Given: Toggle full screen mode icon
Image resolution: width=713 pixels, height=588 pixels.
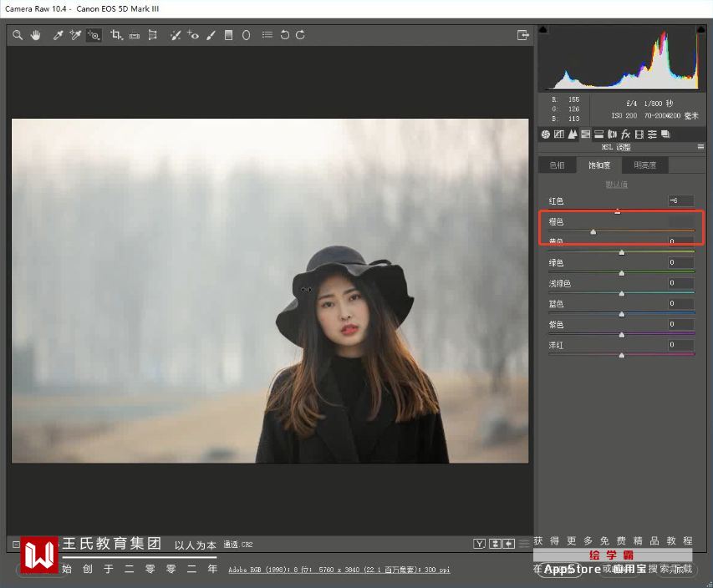Looking at the screenshot, I should [523, 35].
